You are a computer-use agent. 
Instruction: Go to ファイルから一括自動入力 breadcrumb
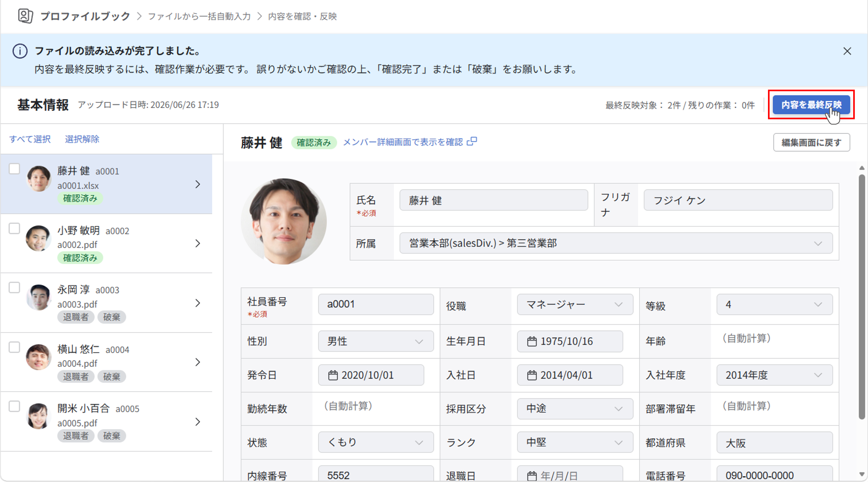[x=199, y=16]
